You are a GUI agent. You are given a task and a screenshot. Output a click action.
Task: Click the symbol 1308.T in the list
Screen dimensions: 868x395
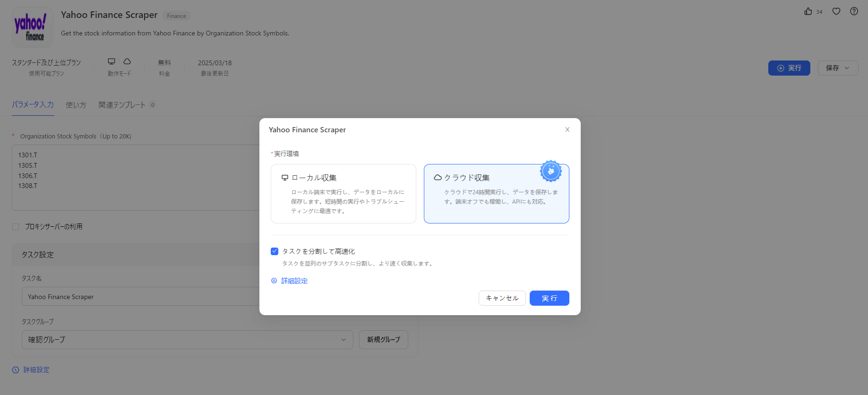[28, 186]
